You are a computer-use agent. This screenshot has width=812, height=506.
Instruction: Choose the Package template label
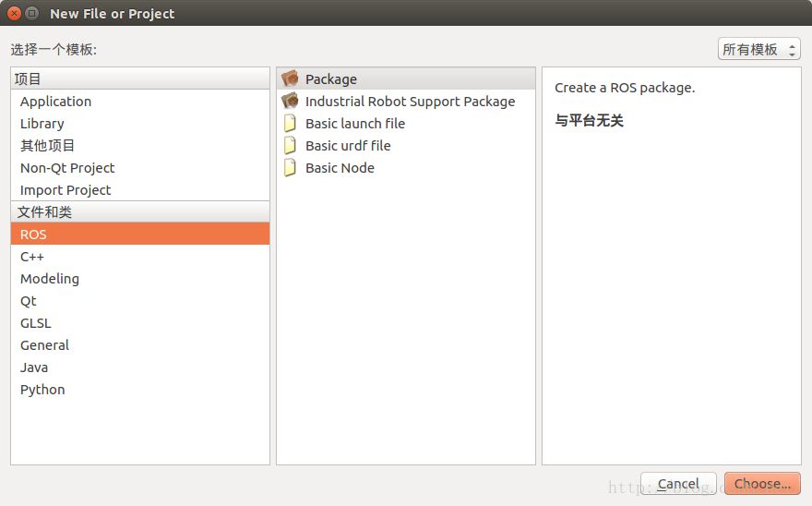(x=331, y=79)
